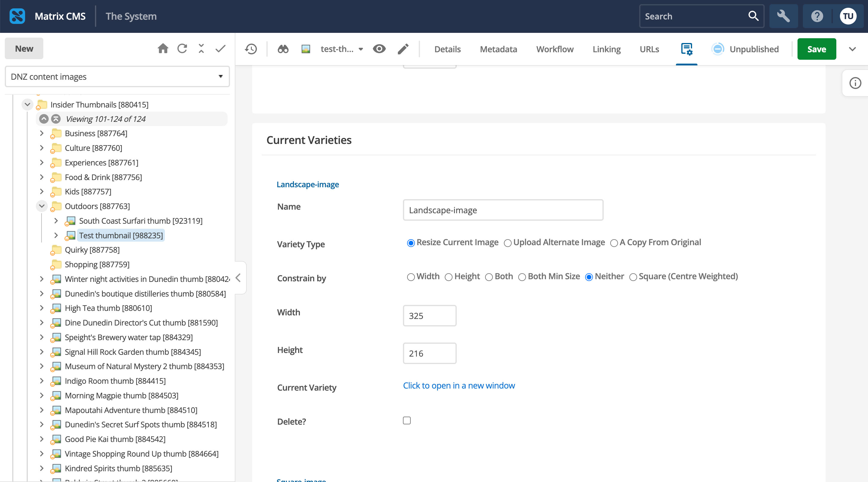Expand Food & Drink folder
Image resolution: width=868 pixels, height=482 pixels.
click(42, 177)
